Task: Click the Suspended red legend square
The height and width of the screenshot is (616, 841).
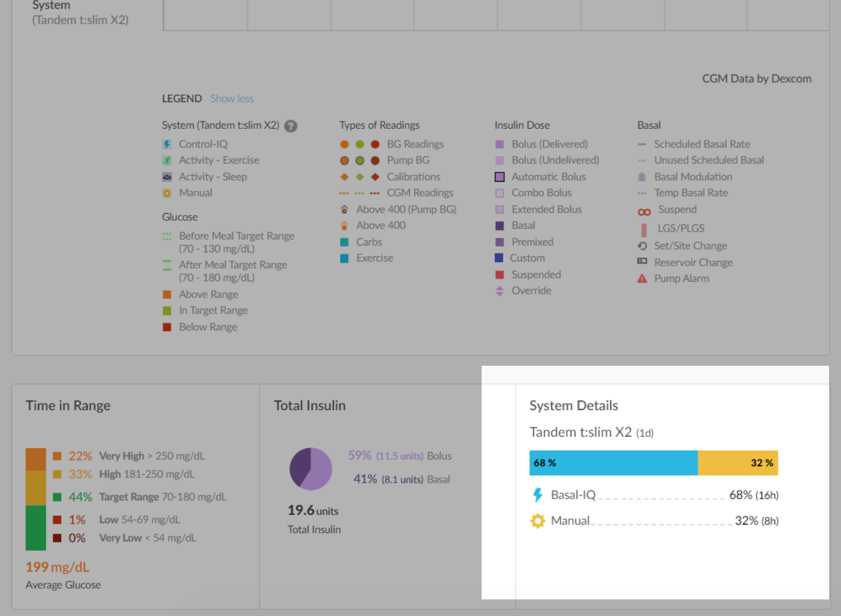Action: click(x=500, y=275)
